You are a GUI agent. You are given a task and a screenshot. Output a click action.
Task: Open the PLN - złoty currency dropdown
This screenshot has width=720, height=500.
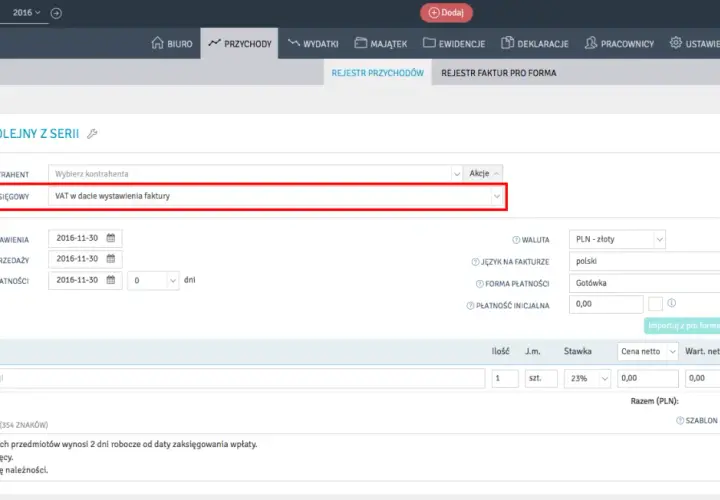click(617, 239)
